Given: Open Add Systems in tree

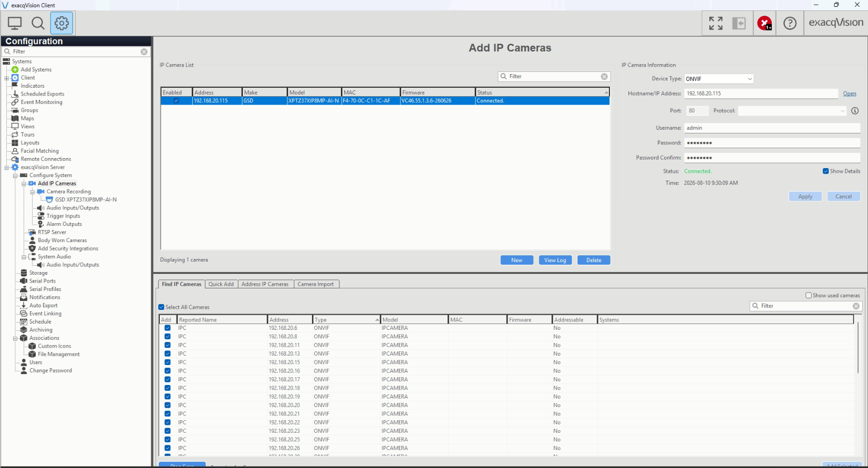Looking at the screenshot, I should (36, 69).
